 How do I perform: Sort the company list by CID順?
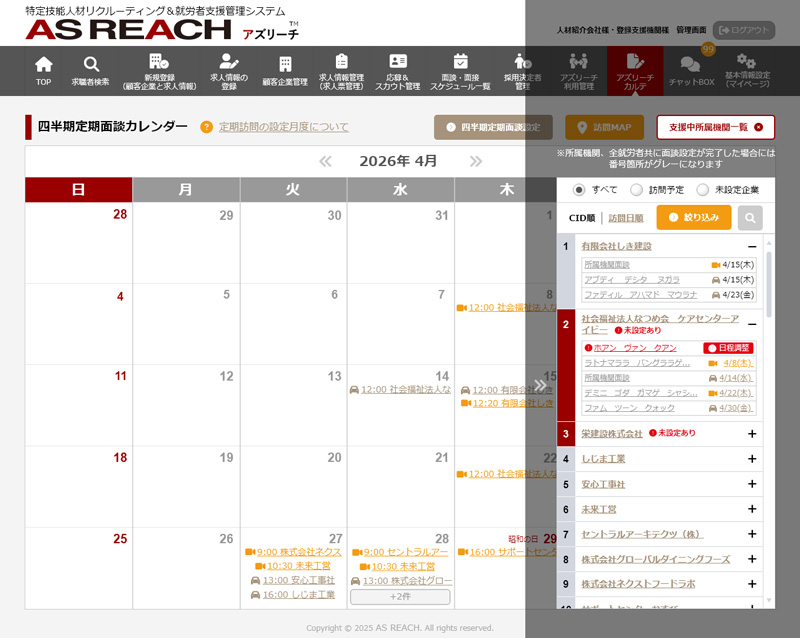[x=582, y=218]
